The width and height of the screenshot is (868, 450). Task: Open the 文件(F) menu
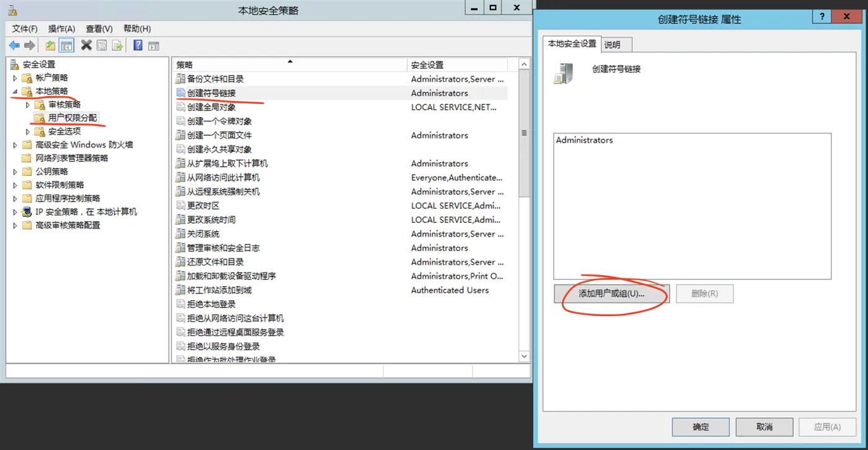pos(25,29)
